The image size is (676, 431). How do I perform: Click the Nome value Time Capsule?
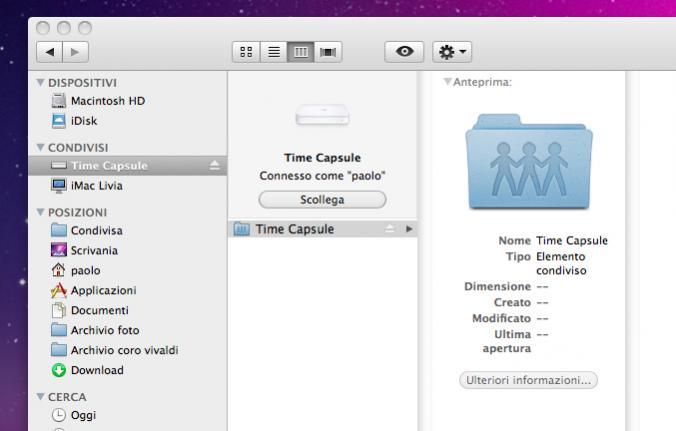572,240
